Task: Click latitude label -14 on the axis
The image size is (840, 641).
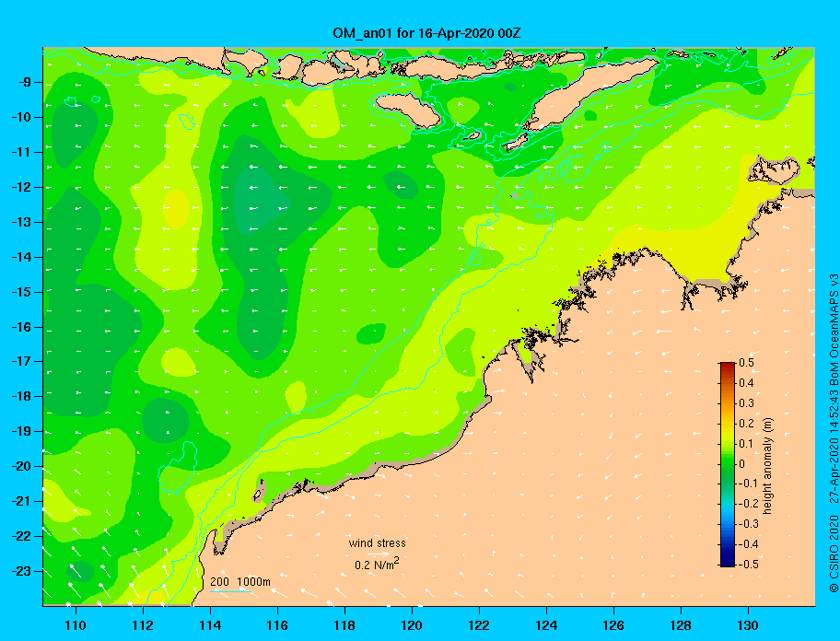Action: [22, 257]
